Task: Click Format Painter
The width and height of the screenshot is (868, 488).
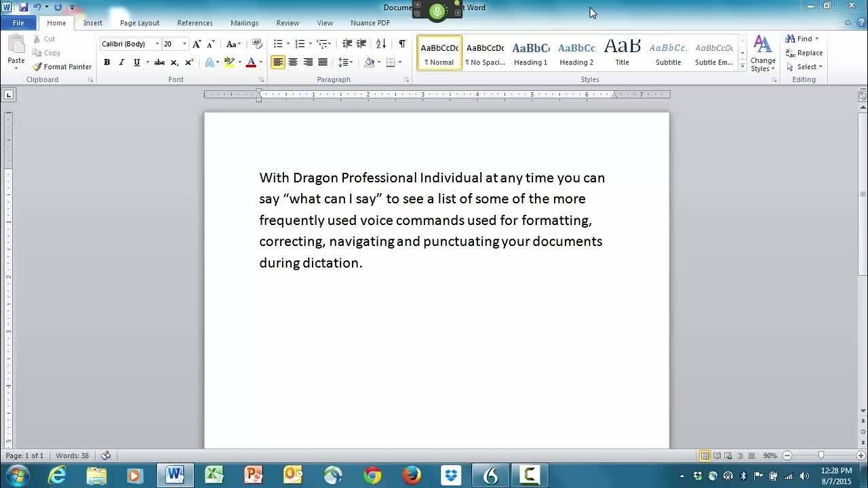Action: click(62, 67)
